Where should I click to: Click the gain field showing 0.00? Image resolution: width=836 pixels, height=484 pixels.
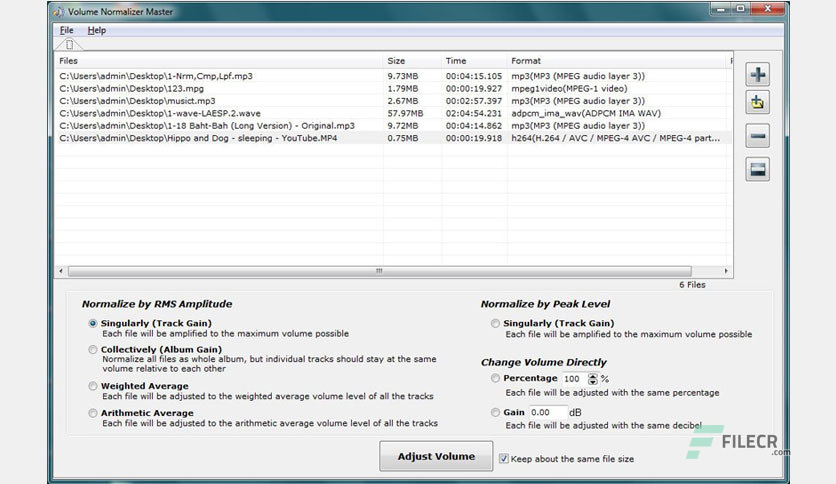[x=548, y=413]
